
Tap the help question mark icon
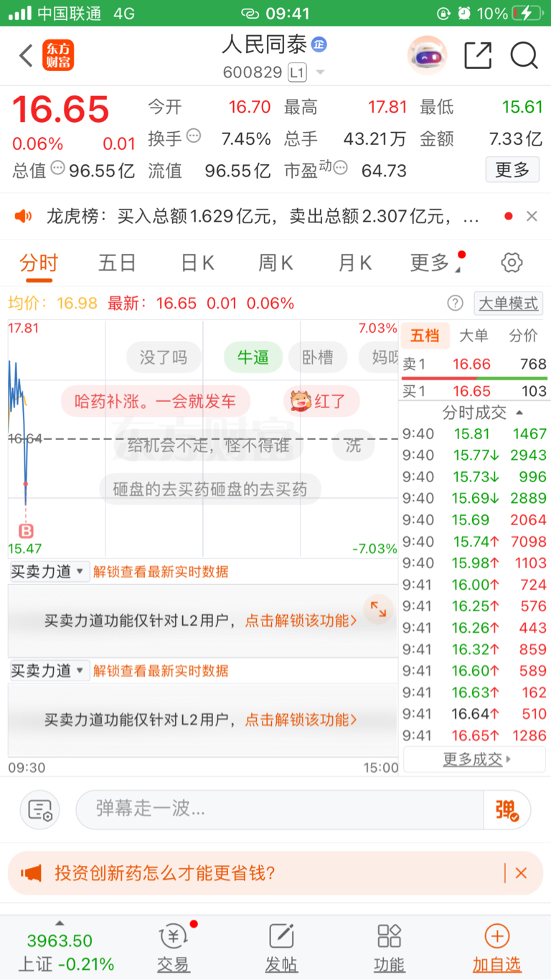(455, 303)
